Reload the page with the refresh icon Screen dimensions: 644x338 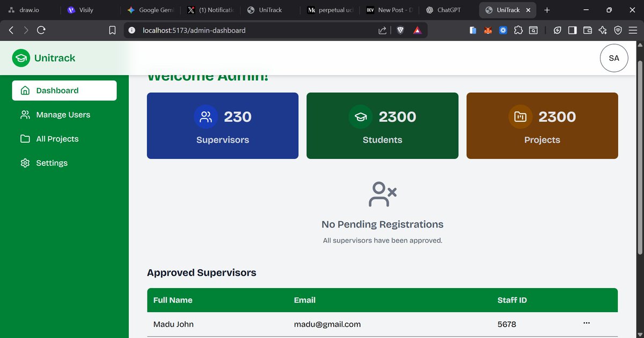pyautogui.click(x=41, y=30)
